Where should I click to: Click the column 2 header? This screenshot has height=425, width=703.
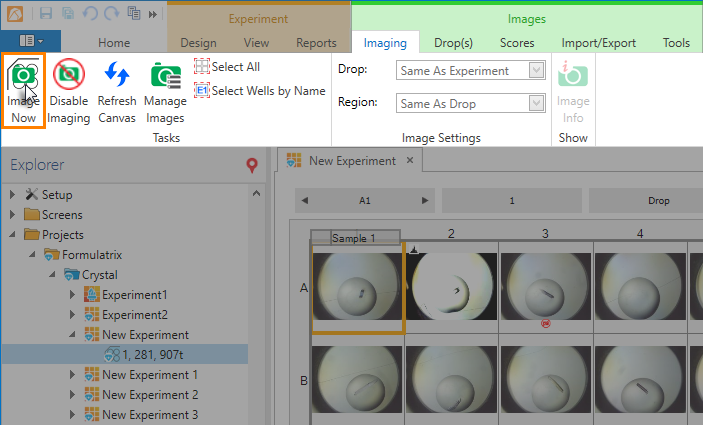pyautogui.click(x=451, y=234)
